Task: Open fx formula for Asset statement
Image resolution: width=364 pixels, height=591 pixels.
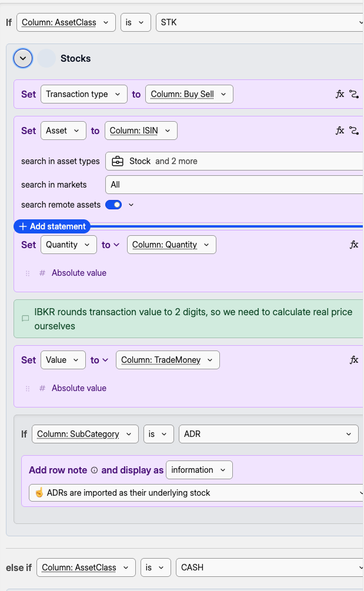Action: pyautogui.click(x=340, y=131)
